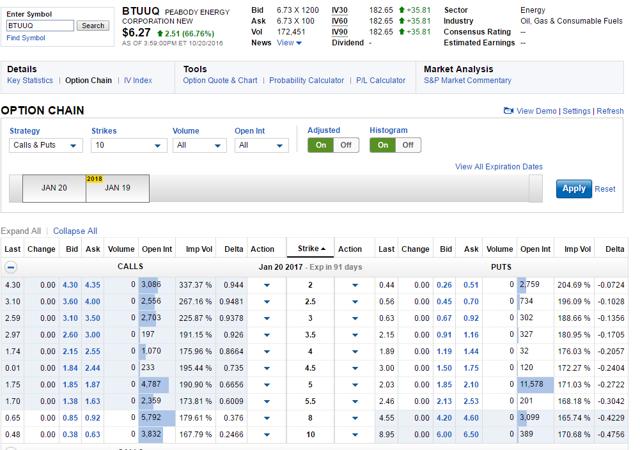This screenshot has width=640, height=450.
Task: Turn Adjusted setting On
Action: [x=321, y=145]
